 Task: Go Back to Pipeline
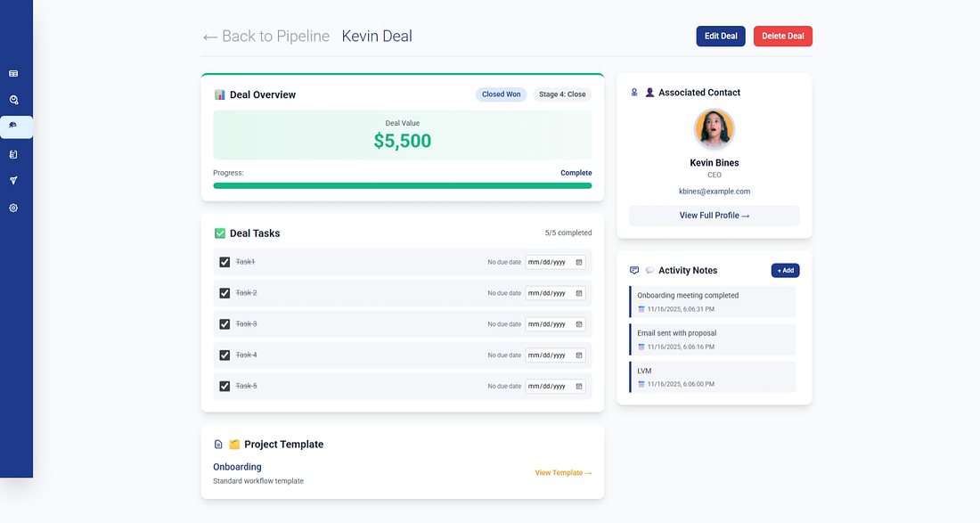coord(266,37)
